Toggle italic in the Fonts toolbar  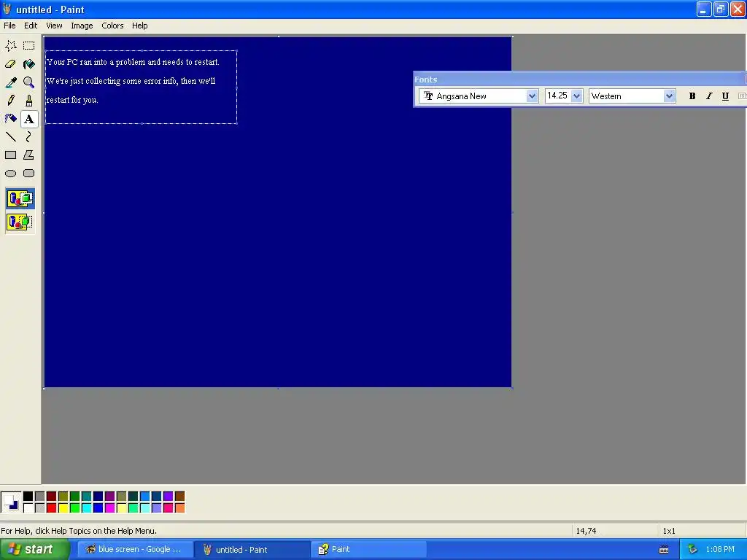click(709, 96)
